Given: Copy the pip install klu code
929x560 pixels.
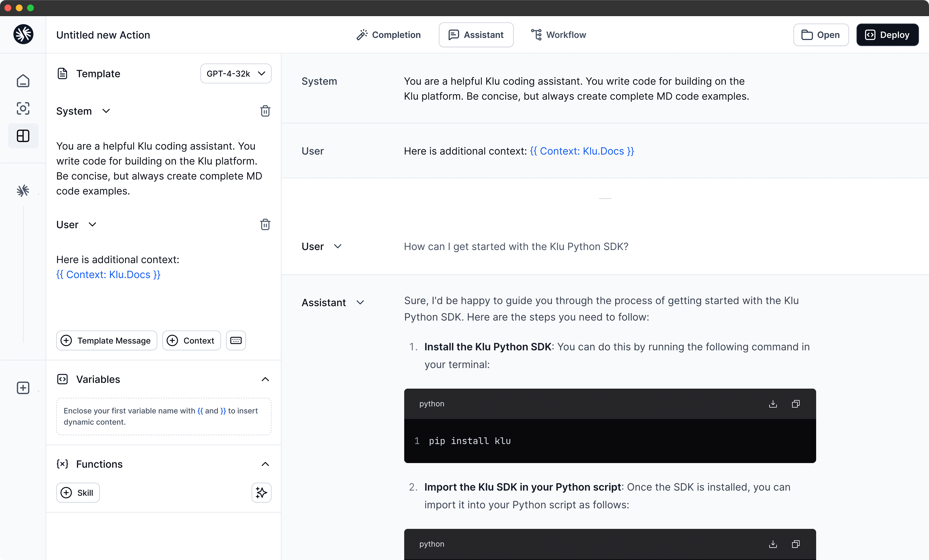Looking at the screenshot, I should click(796, 404).
